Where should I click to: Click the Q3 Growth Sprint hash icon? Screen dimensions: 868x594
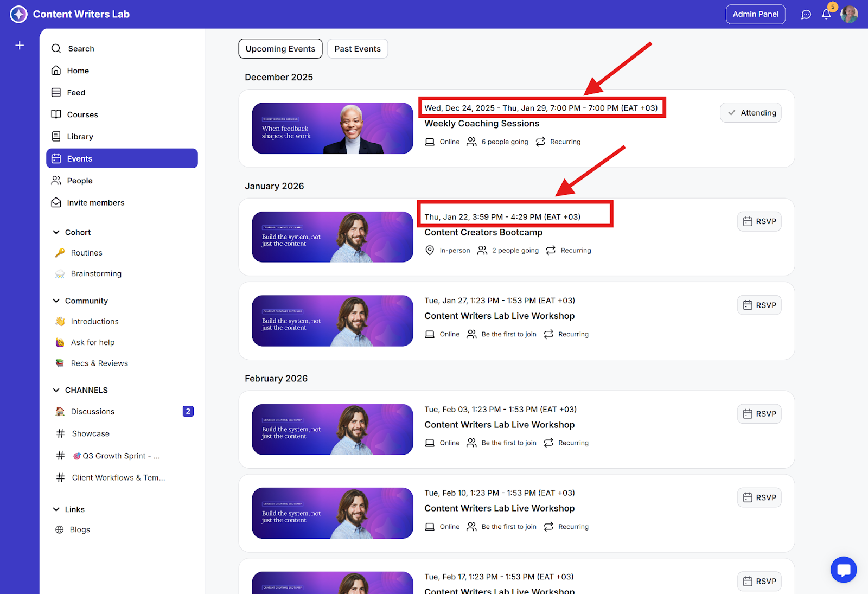(x=60, y=456)
